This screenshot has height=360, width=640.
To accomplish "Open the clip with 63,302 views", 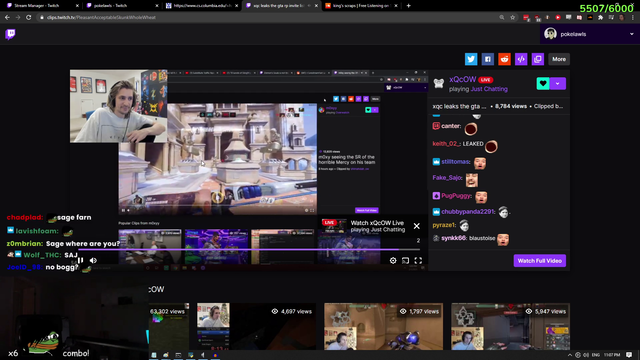I will (169, 326).
